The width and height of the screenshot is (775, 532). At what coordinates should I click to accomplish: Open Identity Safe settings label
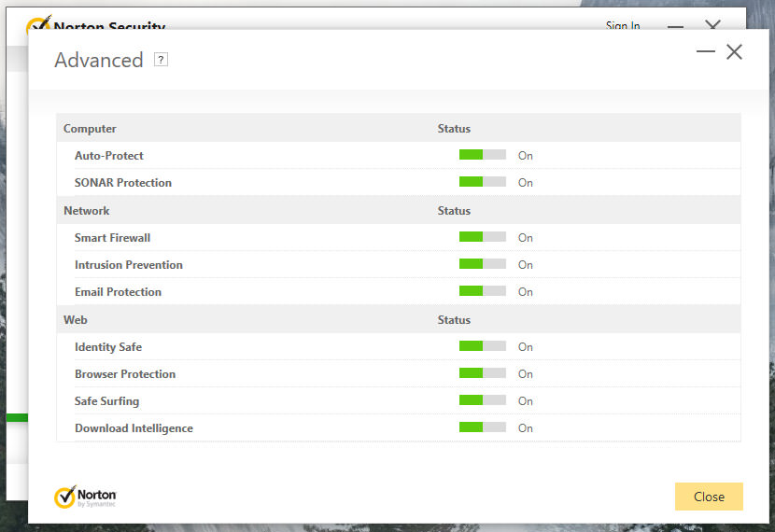click(x=108, y=347)
